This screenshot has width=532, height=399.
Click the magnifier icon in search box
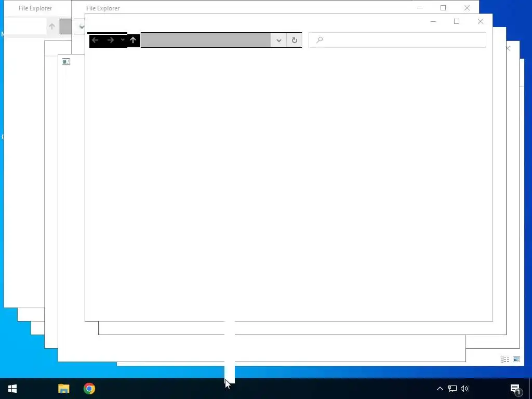[320, 40]
